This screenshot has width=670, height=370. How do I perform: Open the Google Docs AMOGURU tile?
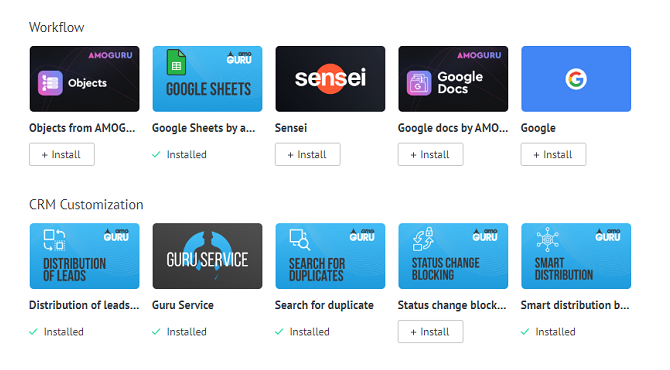(453, 79)
